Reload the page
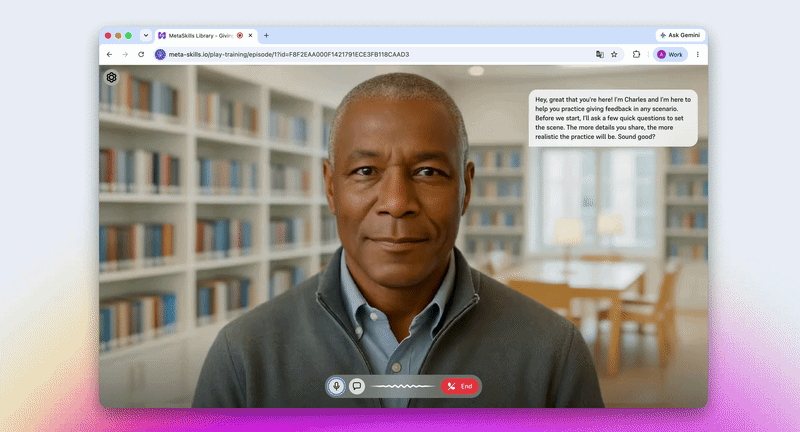Screen dimensions: 800x432 [x=141, y=55]
